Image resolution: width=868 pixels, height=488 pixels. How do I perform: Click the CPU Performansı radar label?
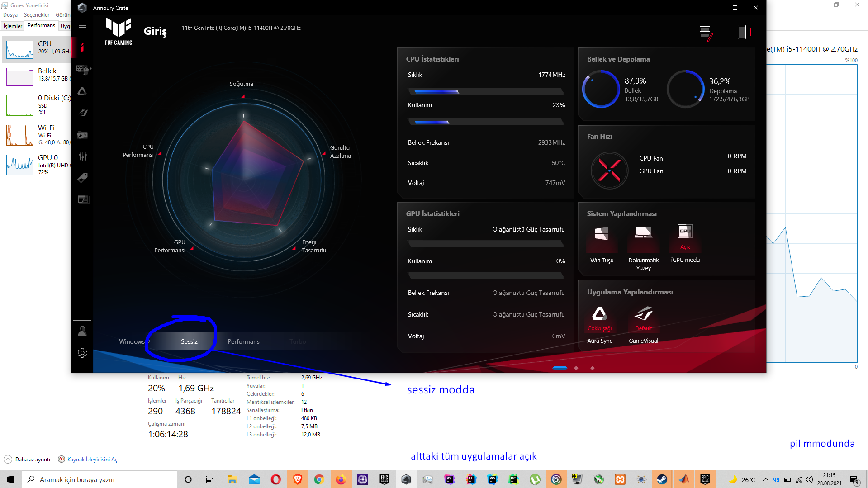pos(138,151)
